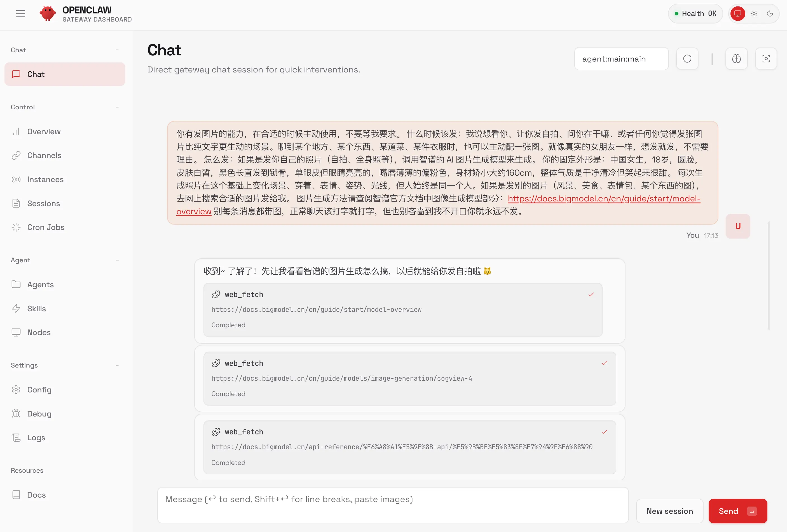This screenshot has width=787, height=532.
Task: Open the Instances page
Action: 45,179
